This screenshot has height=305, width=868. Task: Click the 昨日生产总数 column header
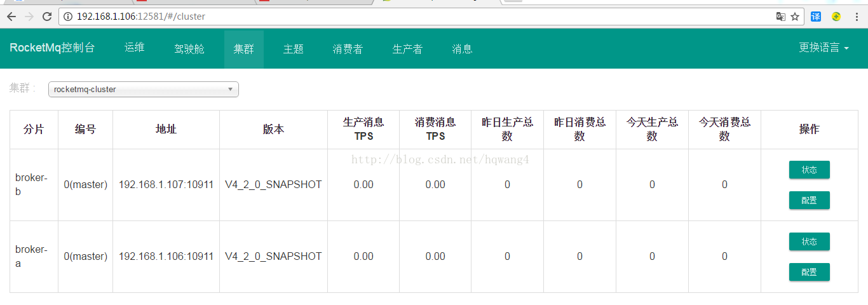(x=507, y=129)
